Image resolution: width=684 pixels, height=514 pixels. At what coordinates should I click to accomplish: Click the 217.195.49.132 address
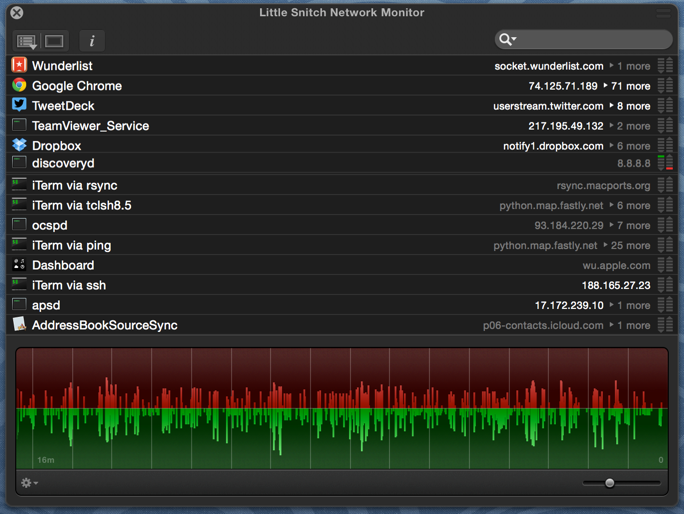[566, 126]
